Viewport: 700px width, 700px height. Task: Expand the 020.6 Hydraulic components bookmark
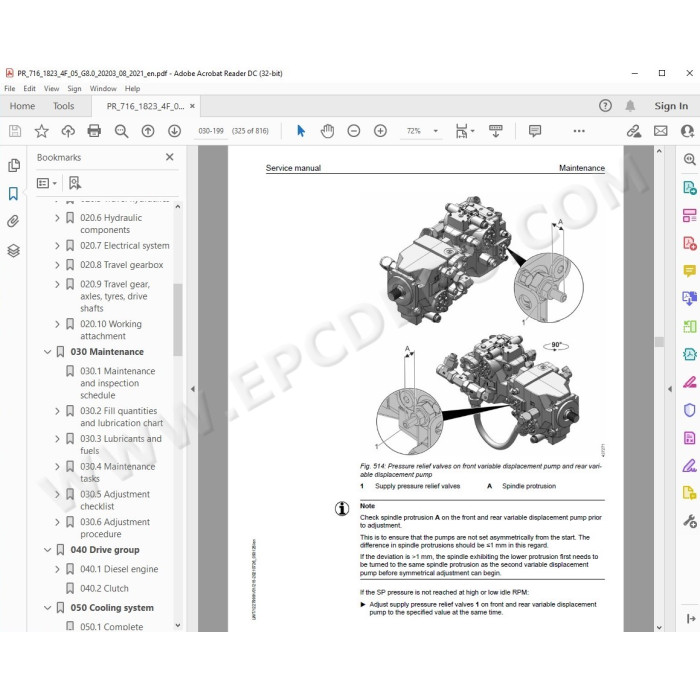57,218
